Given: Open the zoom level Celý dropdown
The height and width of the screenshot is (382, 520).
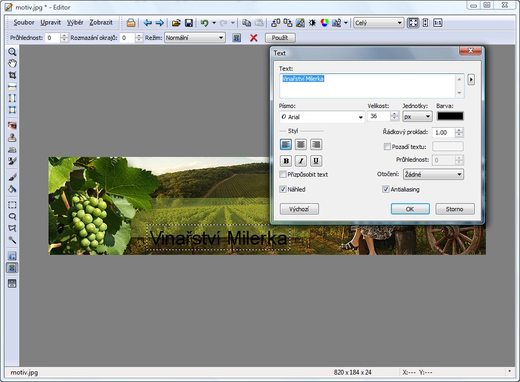Looking at the screenshot, I should point(379,23).
